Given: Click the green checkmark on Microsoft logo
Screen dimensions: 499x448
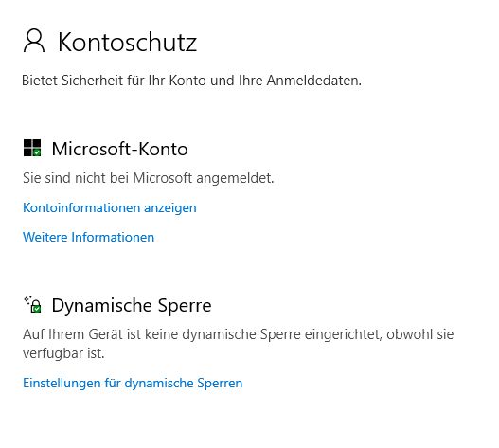Looking at the screenshot, I should [x=37, y=152].
